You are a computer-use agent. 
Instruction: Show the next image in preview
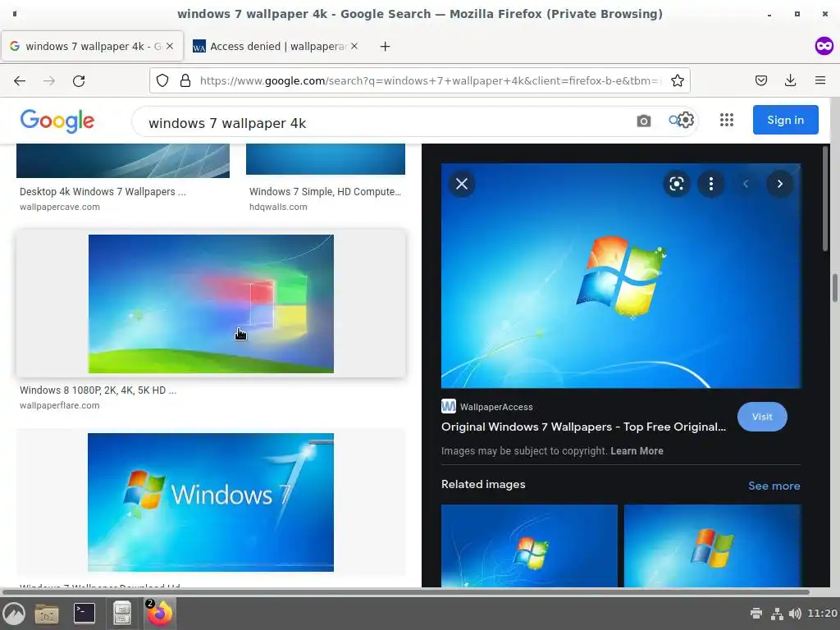click(780, 184)
